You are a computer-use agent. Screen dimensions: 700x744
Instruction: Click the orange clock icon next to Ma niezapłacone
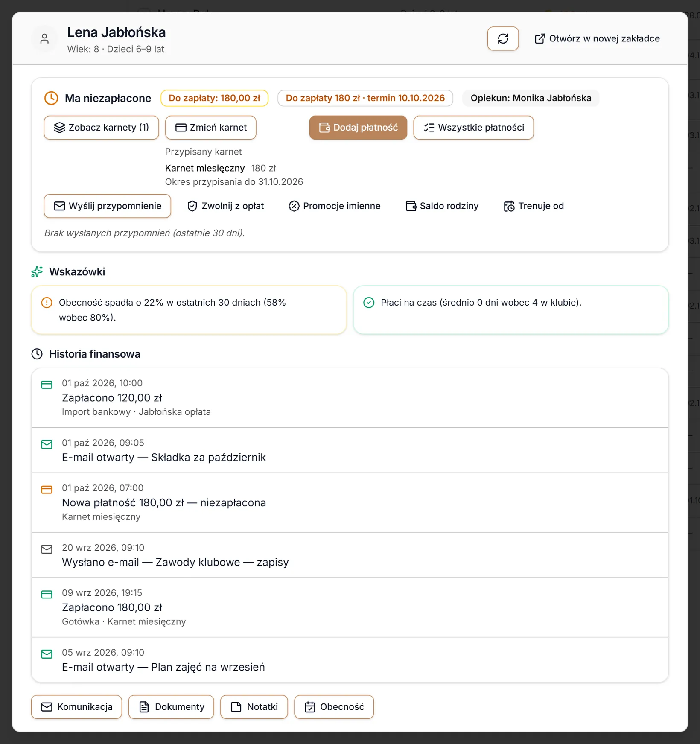tap(51, 98)
